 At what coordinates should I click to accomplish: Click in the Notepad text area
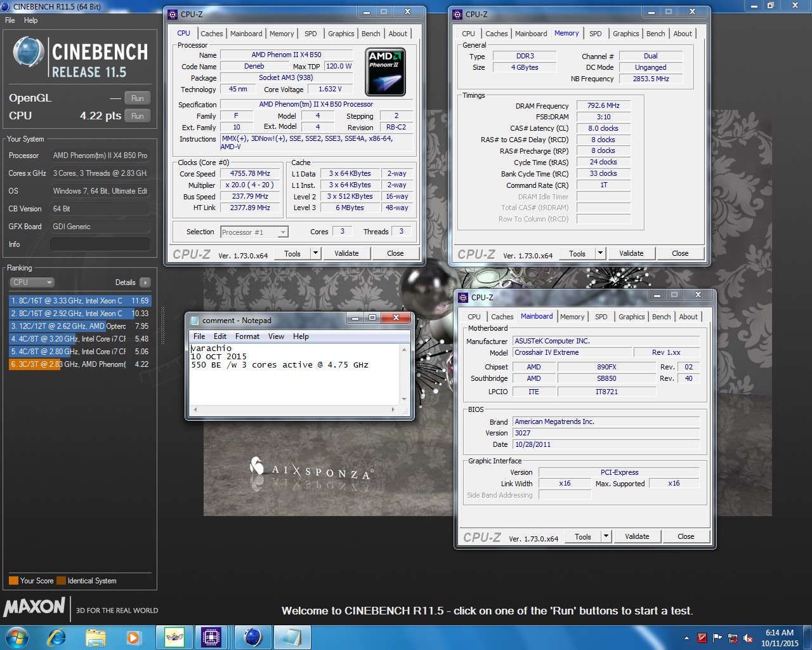click(x=294, y=374)
